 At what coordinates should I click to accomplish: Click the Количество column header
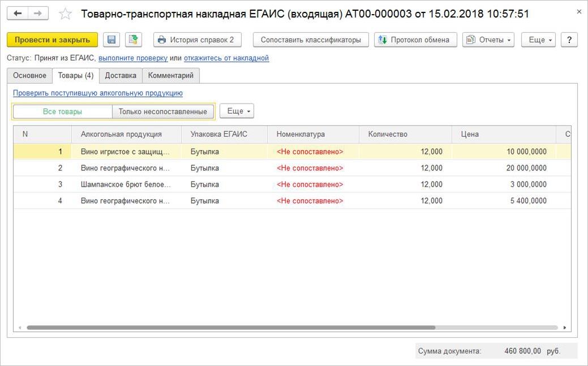405,134
